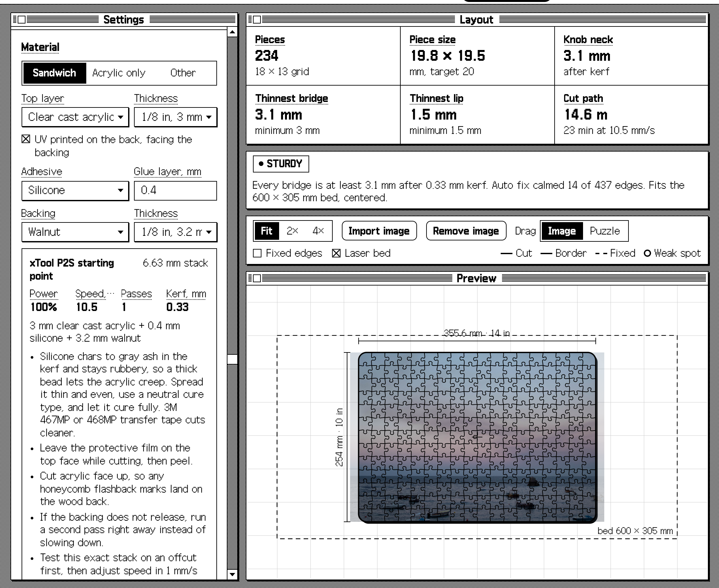719x588 pixels.
Task: Enable the Fixed edges checkbox
Action: [258, 253]
